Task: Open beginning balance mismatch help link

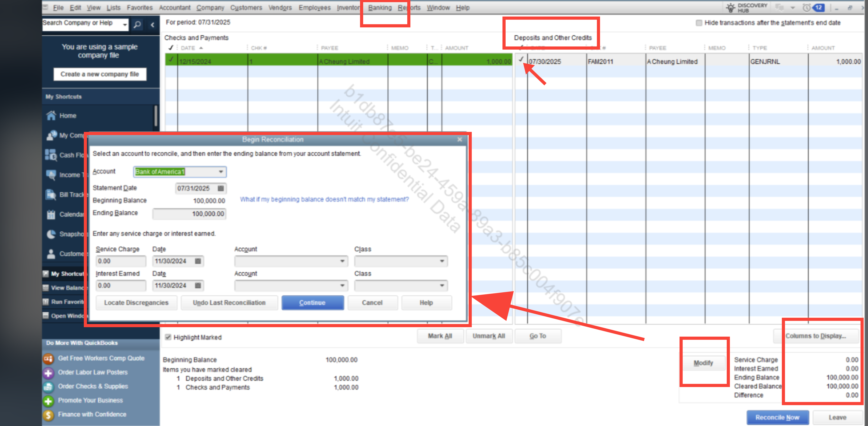Action: pyautogui.click(x=324, y=199)
